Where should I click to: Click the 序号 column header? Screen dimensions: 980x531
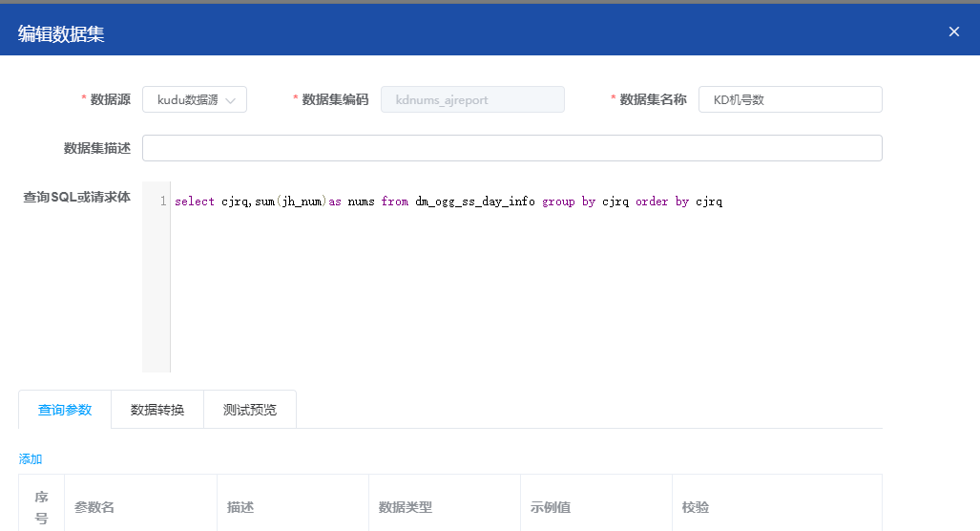[x=41, y=507]
